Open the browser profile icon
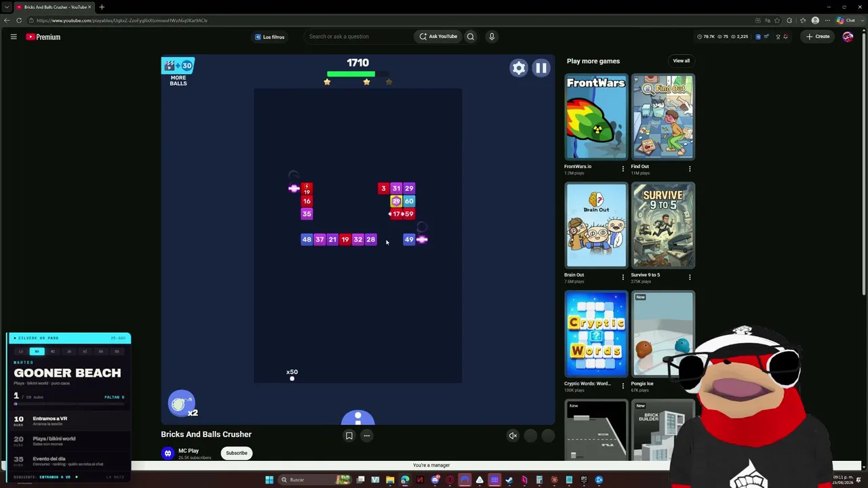This screenshot has height=488, width=868. 815,20
